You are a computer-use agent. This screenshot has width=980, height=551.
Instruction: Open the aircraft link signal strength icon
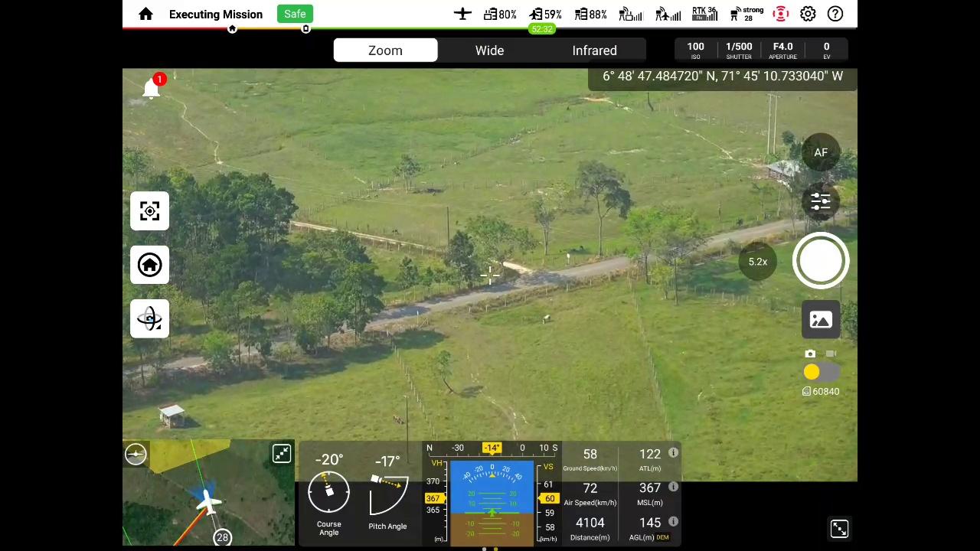(x=668, y=14)
